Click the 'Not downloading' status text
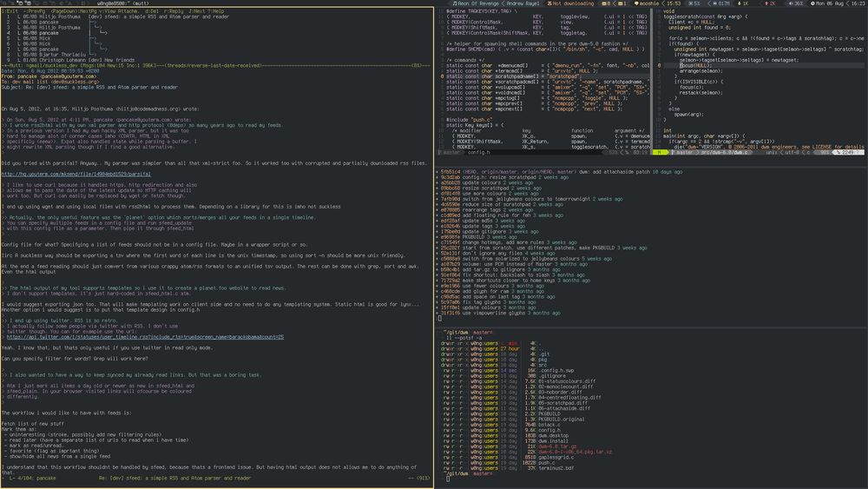This screenshot has height=489, width=868. point(573,3)
